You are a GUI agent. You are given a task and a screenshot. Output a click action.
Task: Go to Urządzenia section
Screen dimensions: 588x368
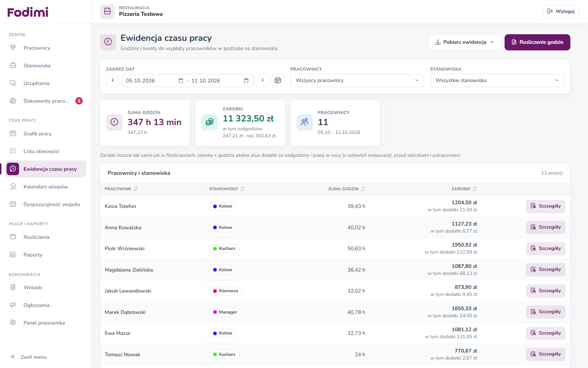click(x=46, y=83)
